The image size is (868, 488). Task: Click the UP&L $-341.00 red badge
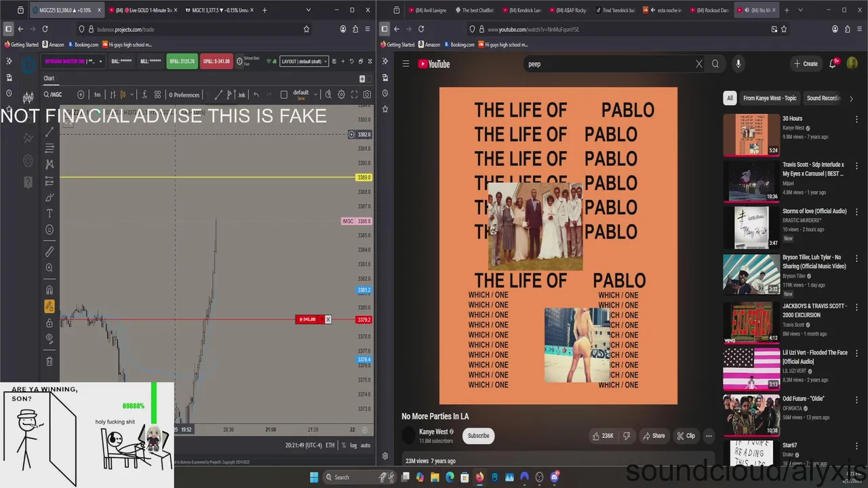point(216,61)
